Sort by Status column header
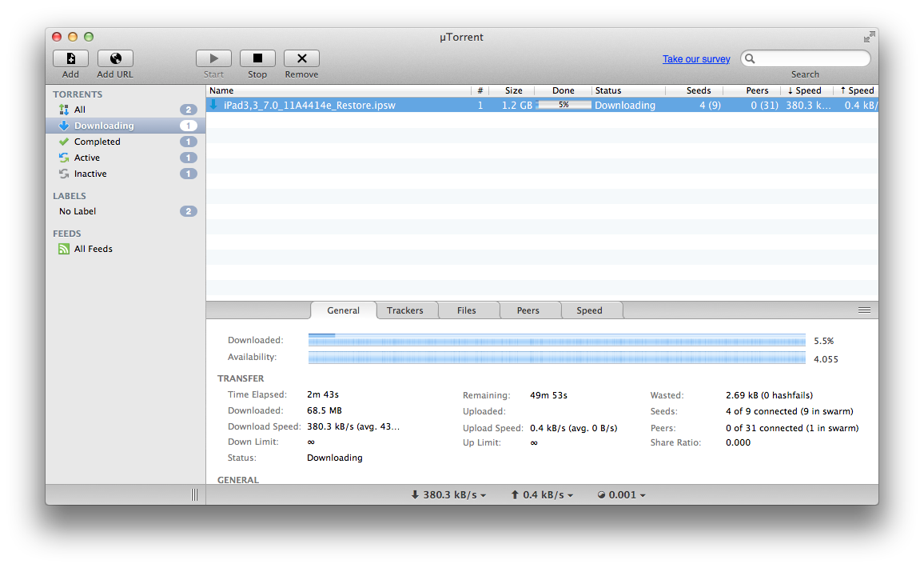The image size is (924, 568). point(628,90)
